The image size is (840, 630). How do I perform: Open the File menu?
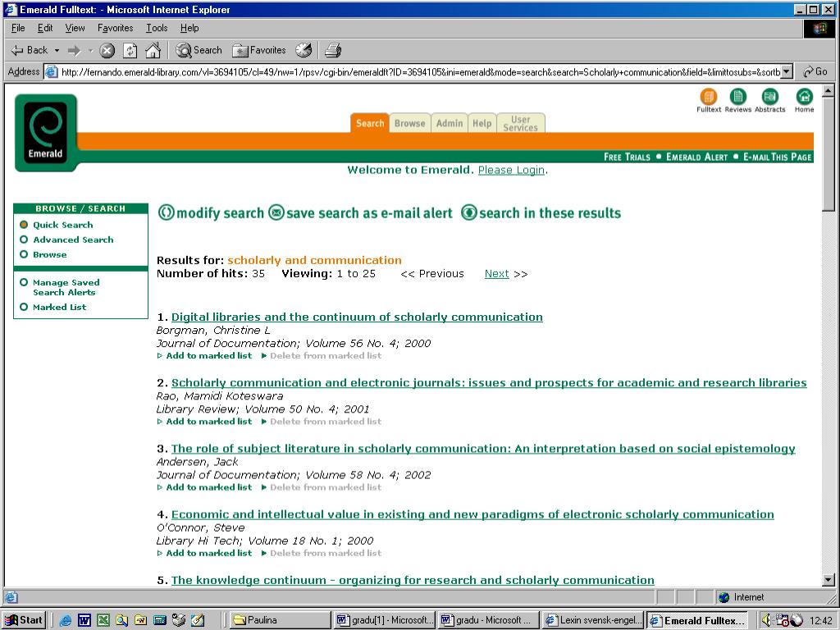(x=18, y=28)
